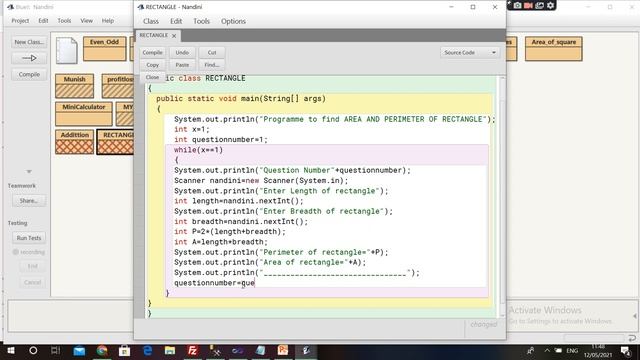Click the 'int questionnumber=1;' code line
Screen dimensions: 640x360
pos(221,140)
